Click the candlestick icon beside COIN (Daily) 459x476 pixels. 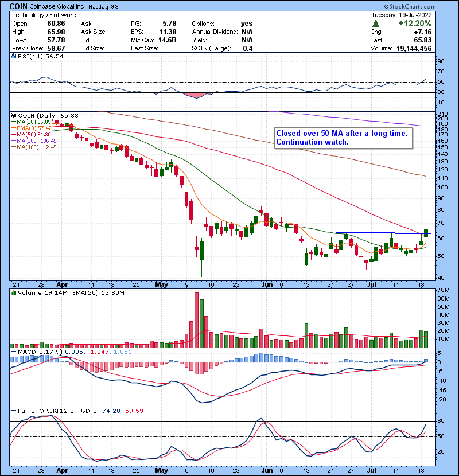click(14, 115)
